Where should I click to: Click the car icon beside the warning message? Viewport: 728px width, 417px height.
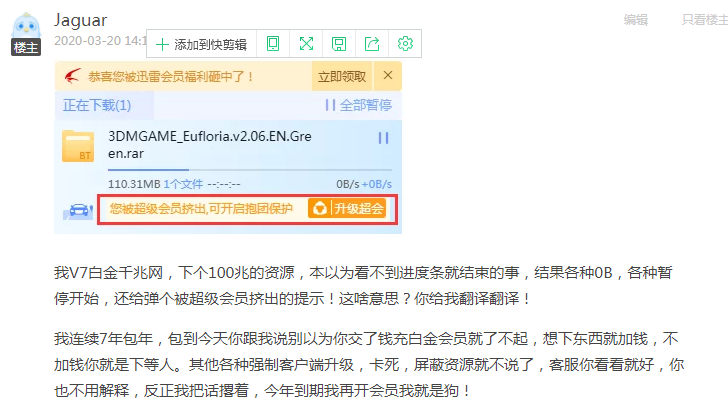click(76, 209)
